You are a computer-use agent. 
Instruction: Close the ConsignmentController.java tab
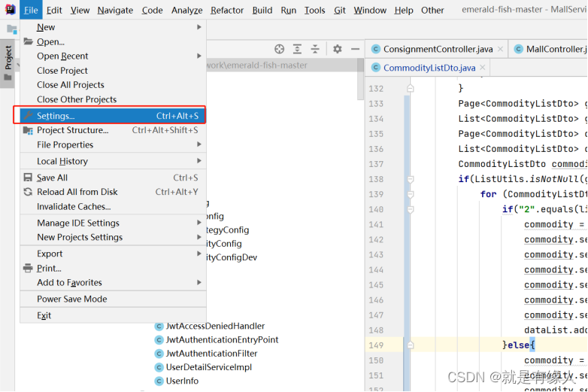pos(500,49)
